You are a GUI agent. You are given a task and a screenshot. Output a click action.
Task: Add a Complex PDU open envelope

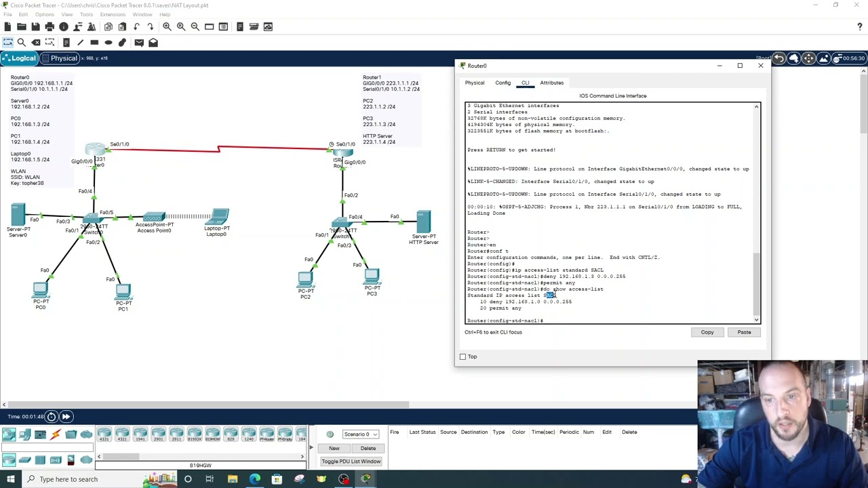pos(153,42)
